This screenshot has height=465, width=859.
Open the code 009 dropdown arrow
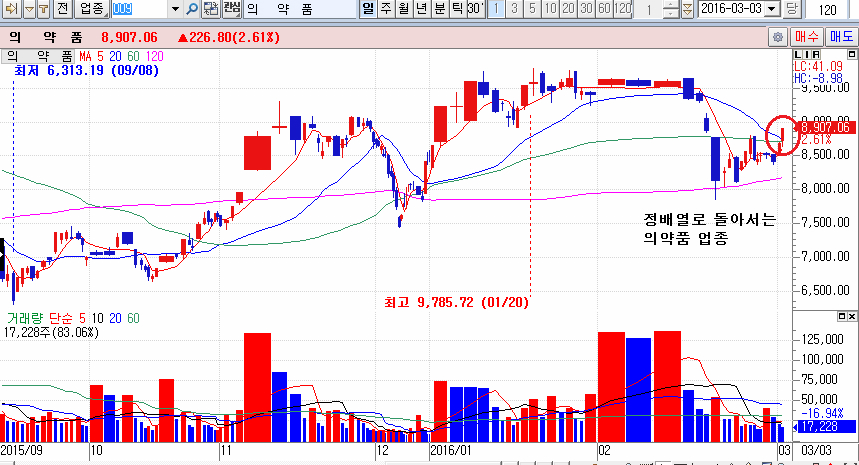[x=176, y=9]
